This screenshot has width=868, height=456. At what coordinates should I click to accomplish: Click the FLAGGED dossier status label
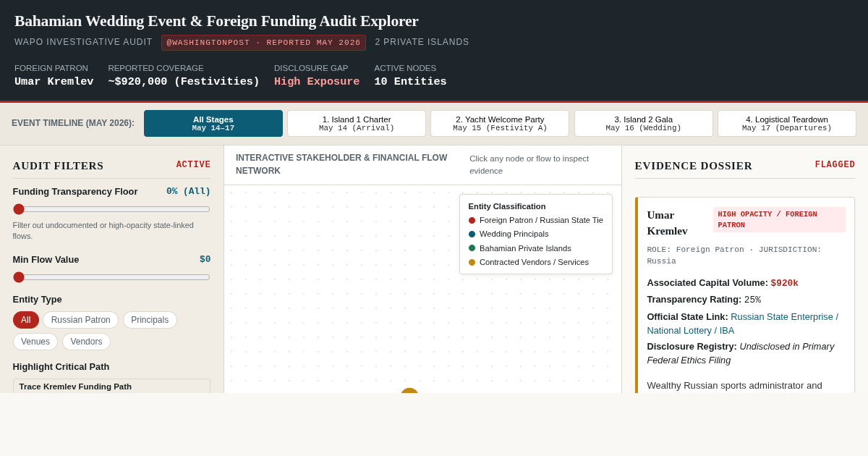[x=835, y=165]
